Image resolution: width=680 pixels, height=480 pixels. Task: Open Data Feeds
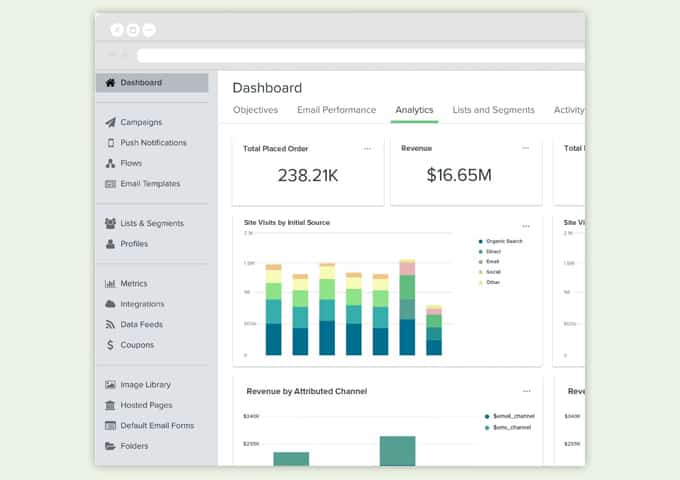point(141,324)
